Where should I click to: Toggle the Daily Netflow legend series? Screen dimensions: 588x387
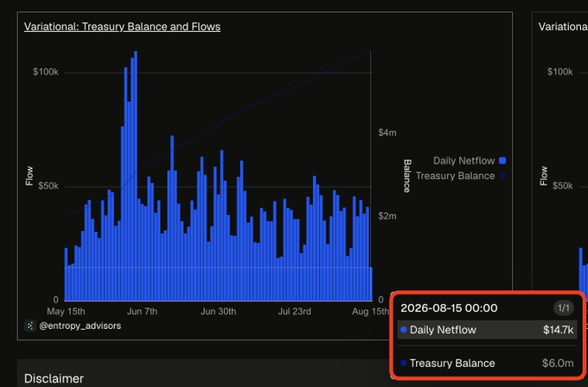470,161
